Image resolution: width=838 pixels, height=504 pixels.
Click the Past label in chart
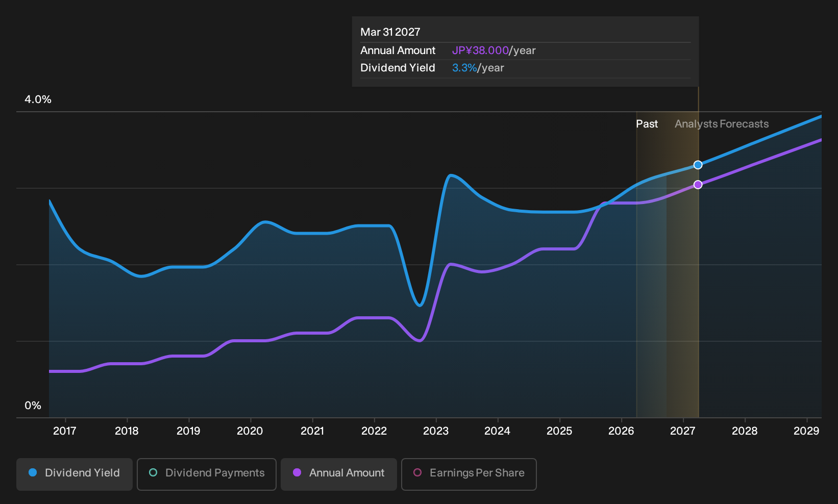pos(647,124)
